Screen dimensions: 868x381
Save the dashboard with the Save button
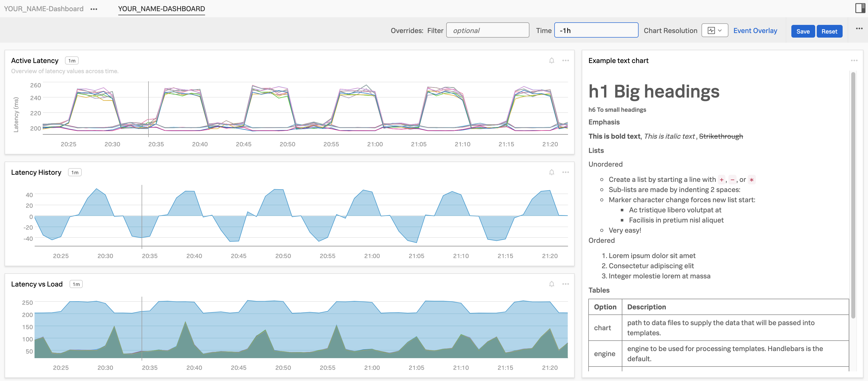[x=803, y=31]
